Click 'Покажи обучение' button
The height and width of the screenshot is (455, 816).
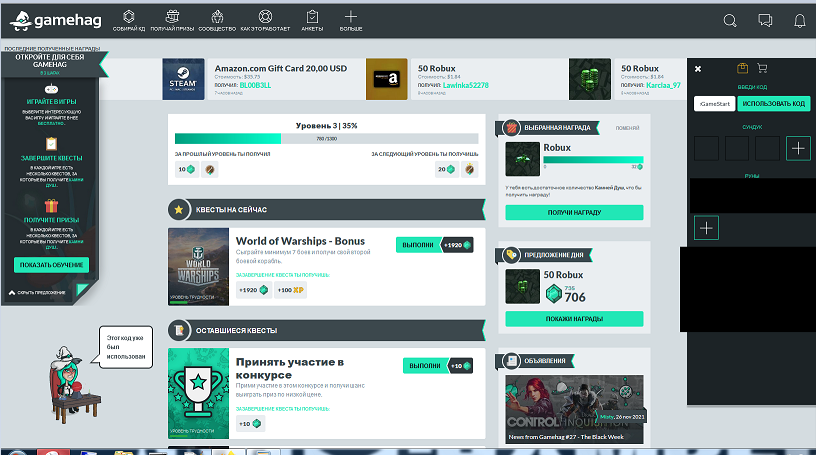(x=52, y=264)
